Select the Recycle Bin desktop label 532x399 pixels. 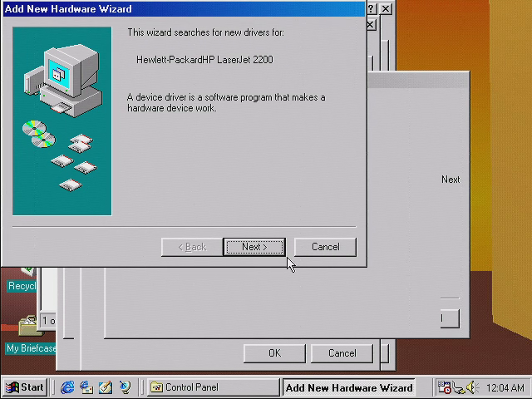point(22,286)
